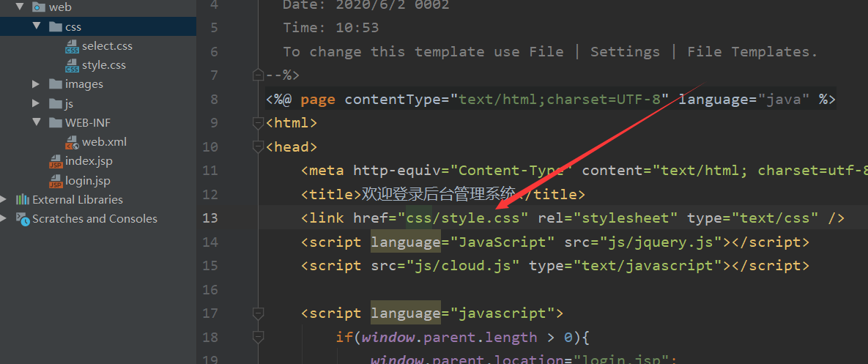
Task: Click the js folder icon
Action: (56, 103)
